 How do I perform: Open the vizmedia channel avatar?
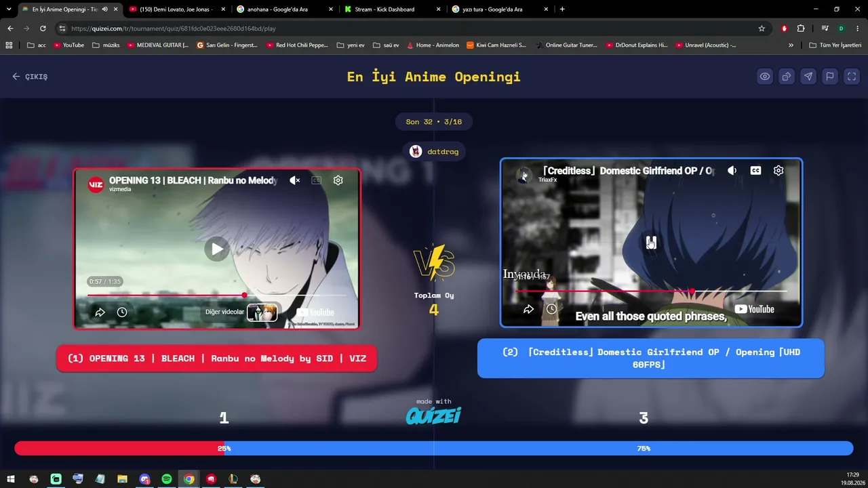96,184
